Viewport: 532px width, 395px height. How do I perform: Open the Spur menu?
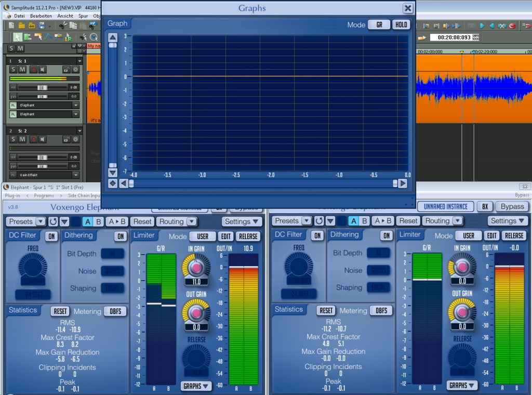click(83, 16)
